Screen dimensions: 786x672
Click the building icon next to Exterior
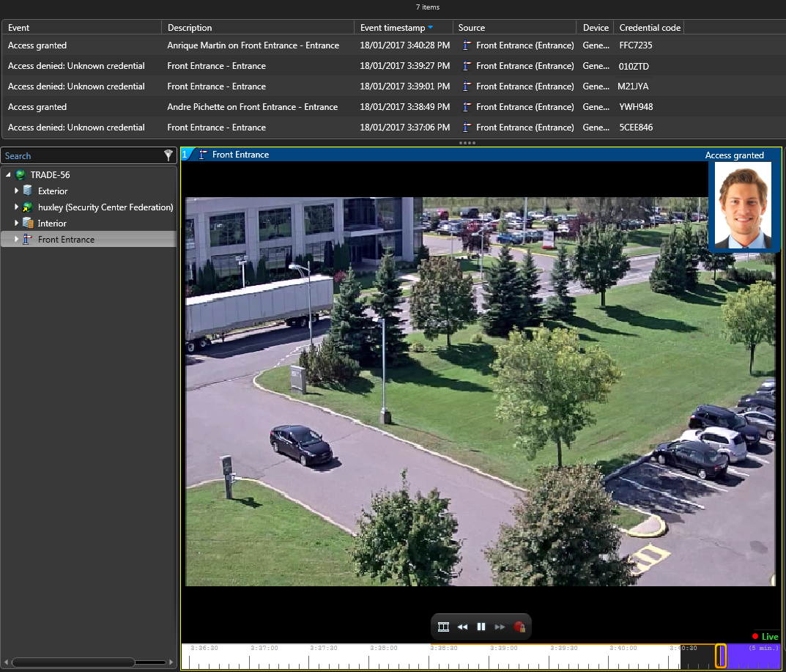(x=28, y=191)
